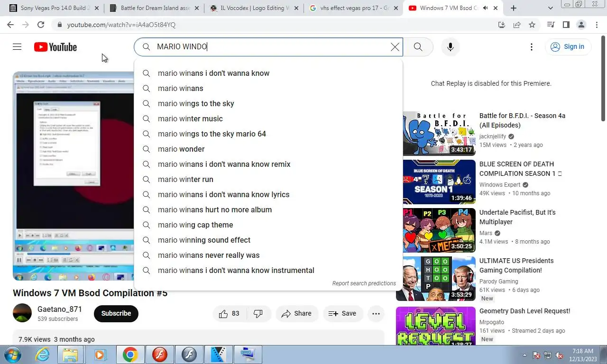Share this page from the address bar

517,25
